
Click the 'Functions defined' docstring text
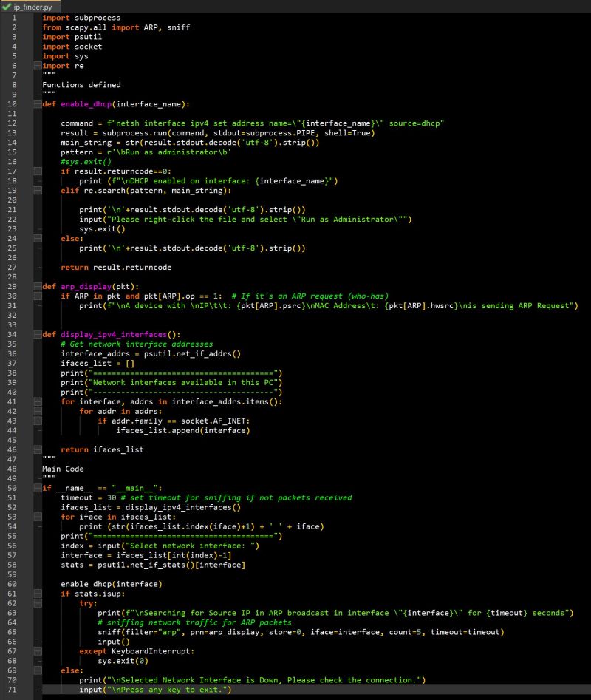click(81, 85)
